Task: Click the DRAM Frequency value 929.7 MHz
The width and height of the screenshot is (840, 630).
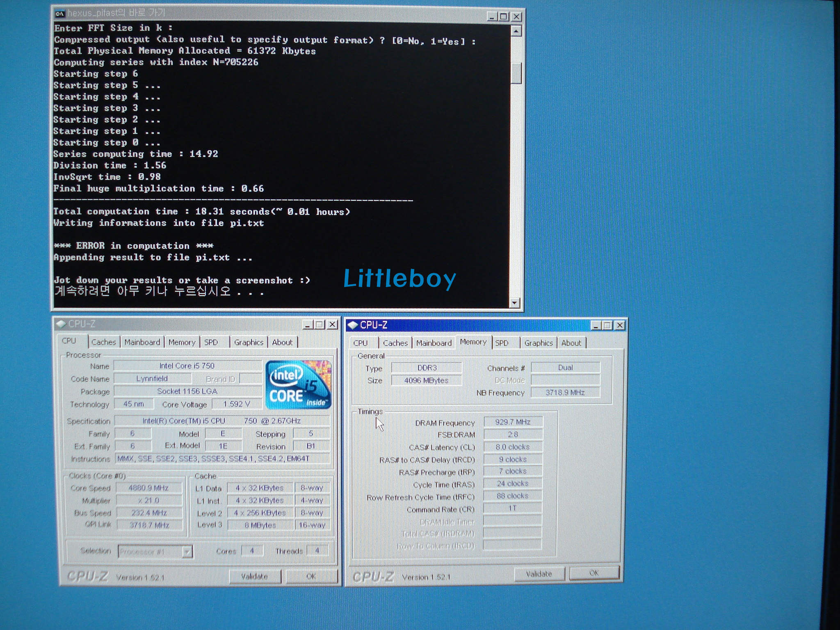Action: click(513, 422)
